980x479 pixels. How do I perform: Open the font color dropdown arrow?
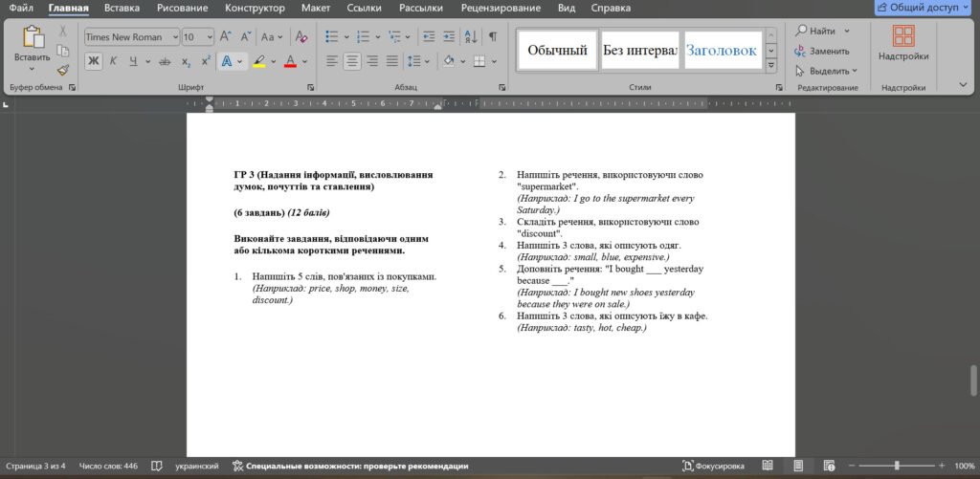pos(305,61)
